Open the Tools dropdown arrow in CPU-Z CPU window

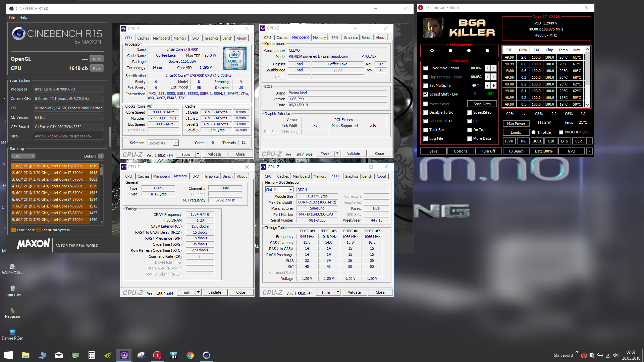[x=198, y=154]
